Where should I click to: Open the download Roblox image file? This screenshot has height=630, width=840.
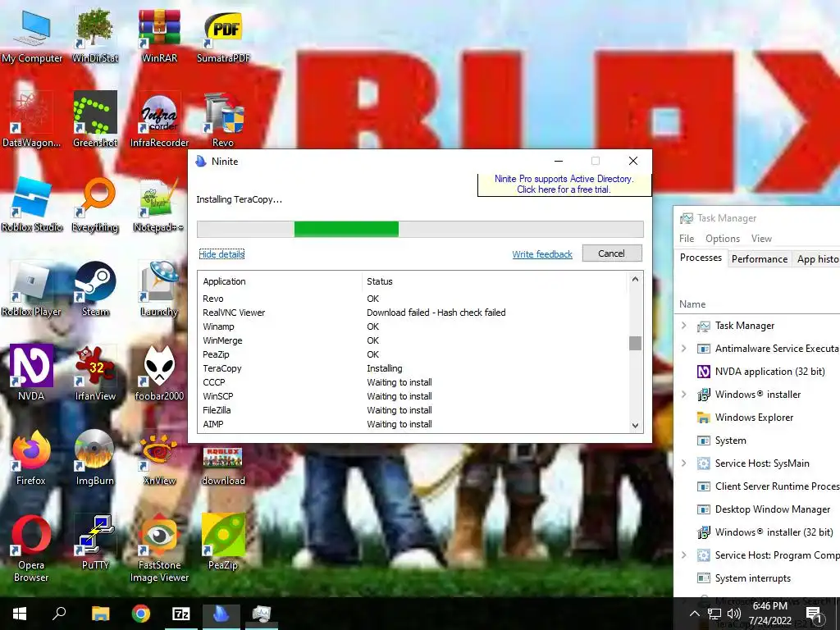pyautogui.click(x=223, y=465)
